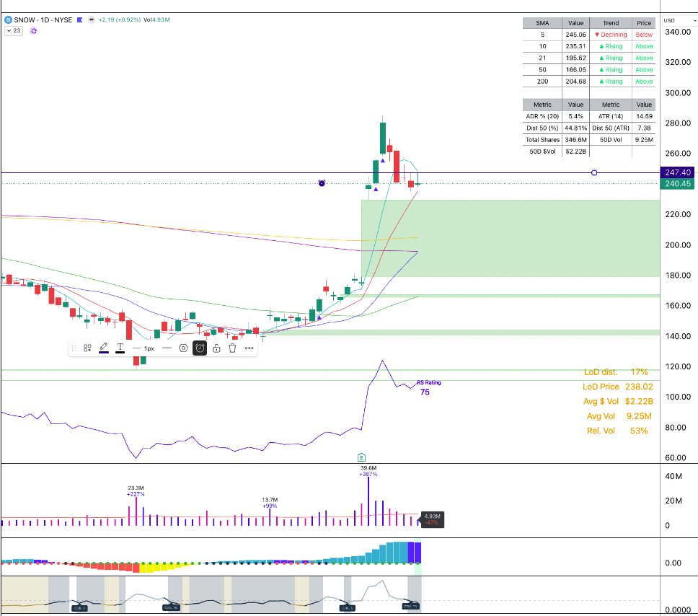
Task: Click the 166.05 SMA 50 value
Action: [575, 69]
